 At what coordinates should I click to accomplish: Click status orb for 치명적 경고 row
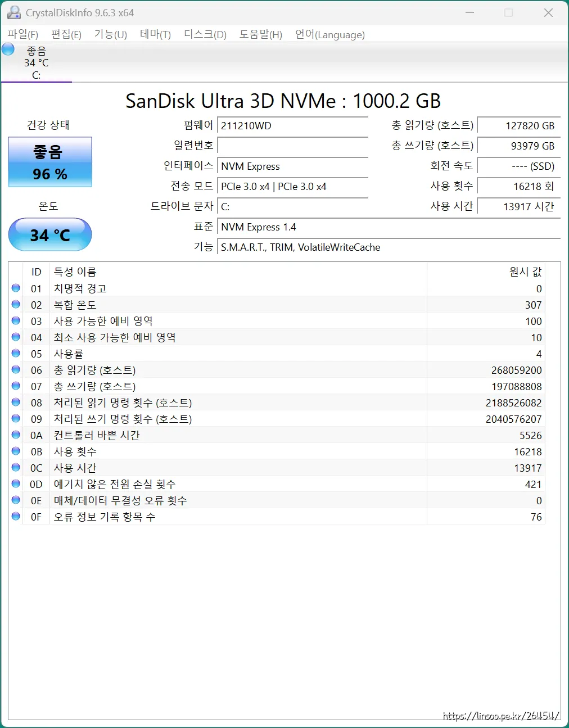tap(16, 288)
